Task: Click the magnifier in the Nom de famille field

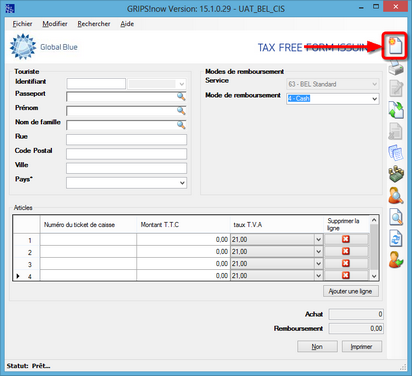Action: 181,125
